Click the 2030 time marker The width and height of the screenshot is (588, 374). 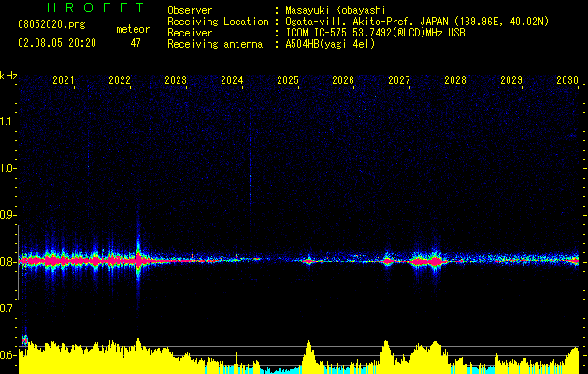click(567, 80)
